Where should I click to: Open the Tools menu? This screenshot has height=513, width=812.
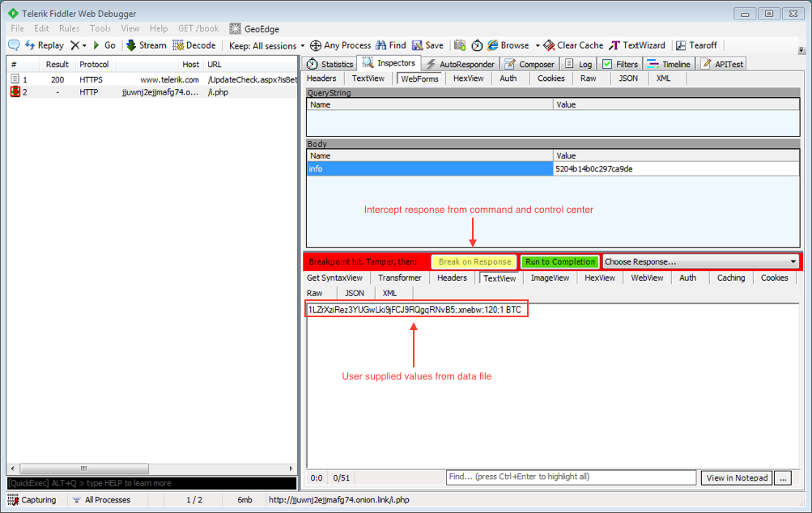[100, 28]
